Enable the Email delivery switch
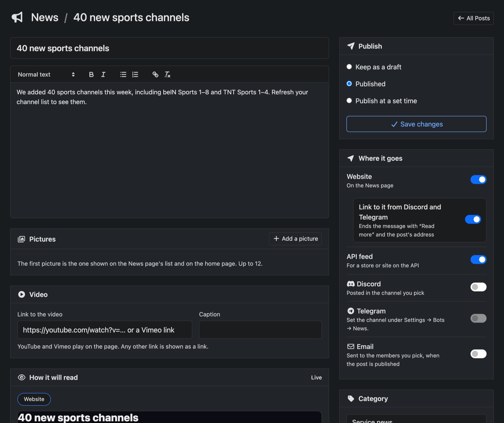The image size is (504, 423). pos(478,354)
